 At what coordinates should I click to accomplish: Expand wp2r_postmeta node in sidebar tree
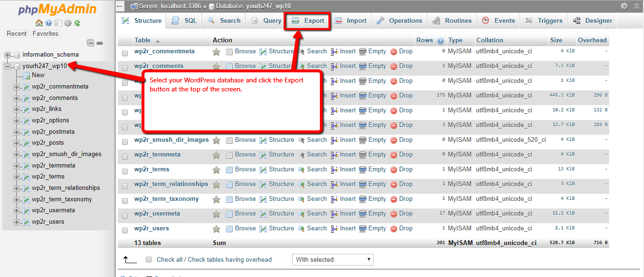(x=17, y=132)
